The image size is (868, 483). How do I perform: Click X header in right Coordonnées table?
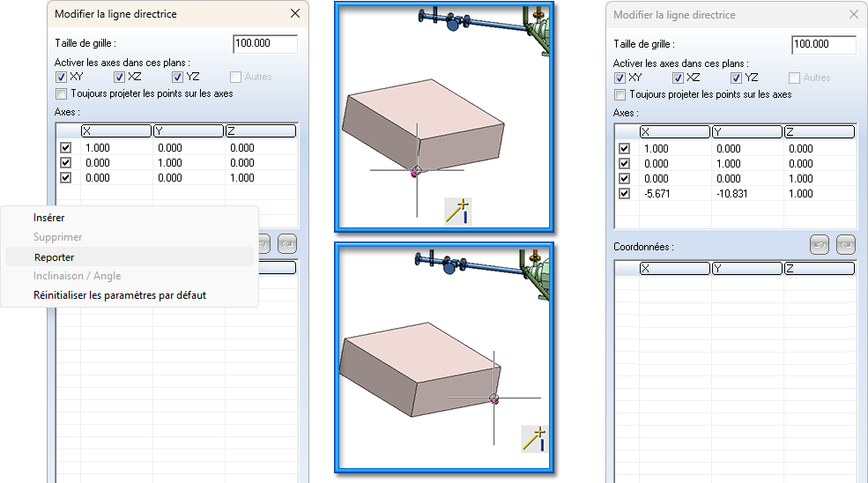tap(675, 269)
